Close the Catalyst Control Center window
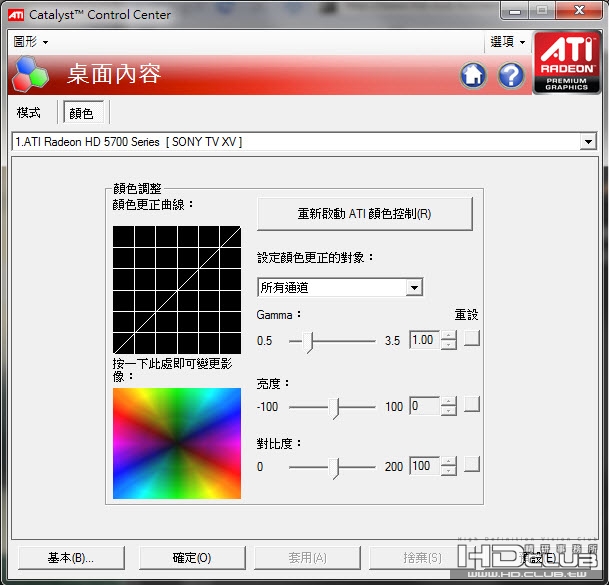Viewport: 609px width, 585px height. [x=579, y=10]
